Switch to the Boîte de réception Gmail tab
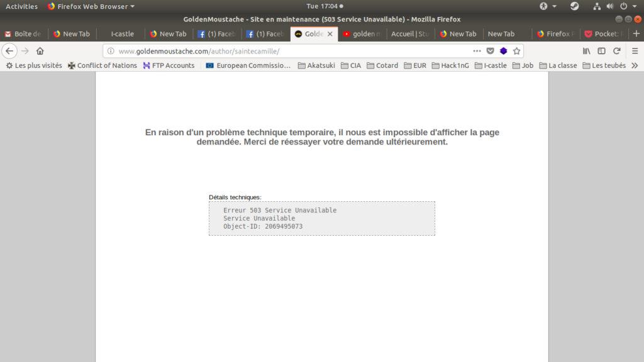The height and width of the screenshot is (362, 644). [24, 34]
